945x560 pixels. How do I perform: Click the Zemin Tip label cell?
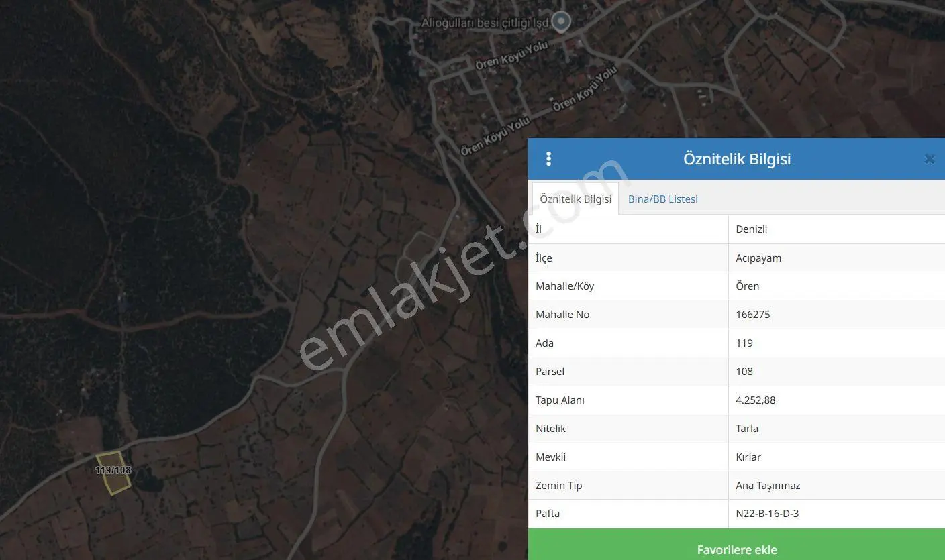(x=628, y=486)
